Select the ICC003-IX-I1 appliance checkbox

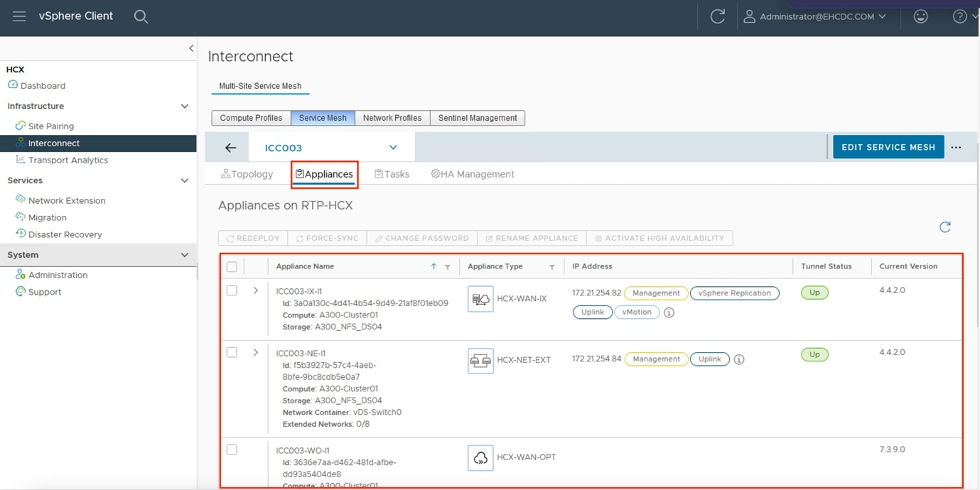pyautogui.click(x=232, y=290)
